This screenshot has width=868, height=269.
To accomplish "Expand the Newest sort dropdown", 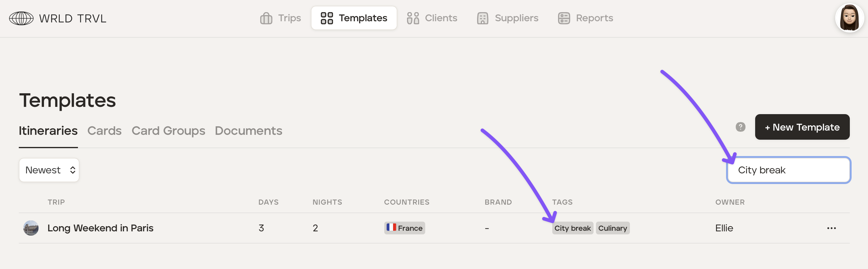I will (x=49, y=170).
